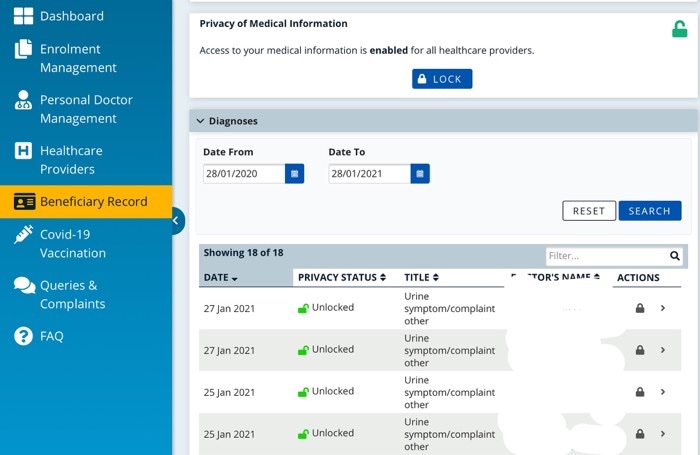Image resolution: width=700 pixels, height=455 pixels.
Task: Open Healthcare Providers menu item
Action: click(x=71, y=160)
